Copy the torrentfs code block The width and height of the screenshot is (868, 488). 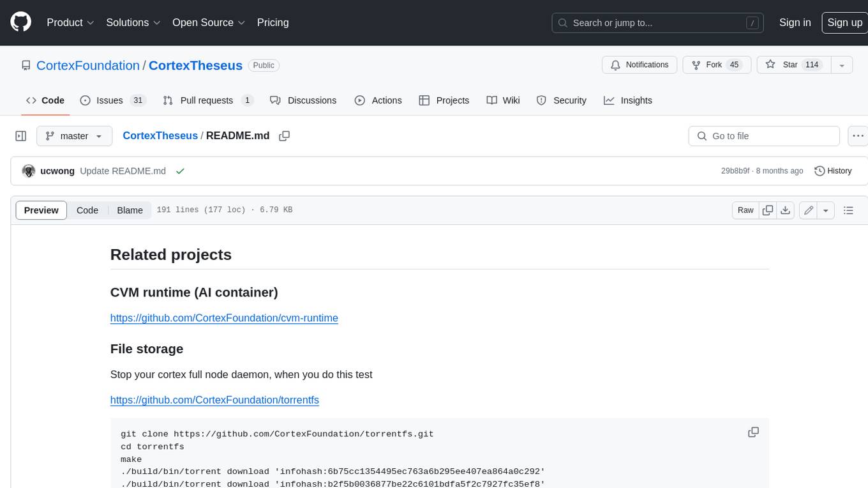753,432
